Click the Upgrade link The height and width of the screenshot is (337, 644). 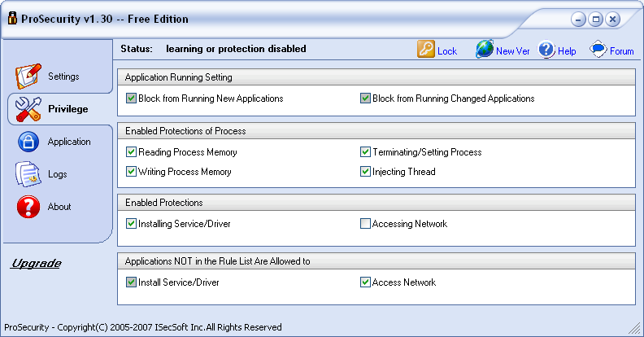coord(36,264)
